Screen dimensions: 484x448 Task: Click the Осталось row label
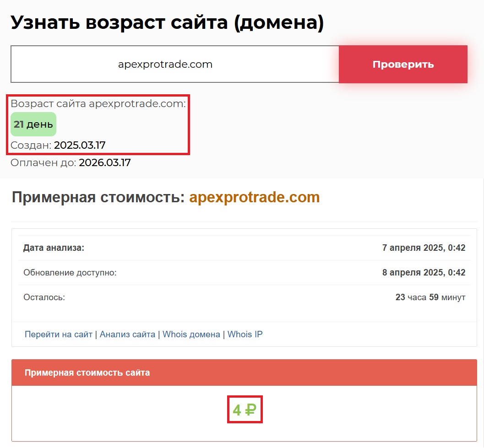pos(44,297)
